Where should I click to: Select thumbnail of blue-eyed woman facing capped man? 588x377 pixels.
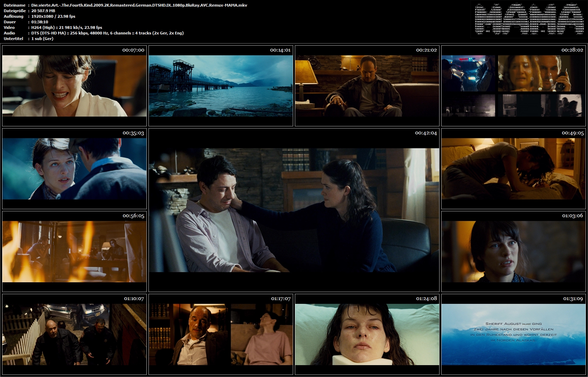74,168
